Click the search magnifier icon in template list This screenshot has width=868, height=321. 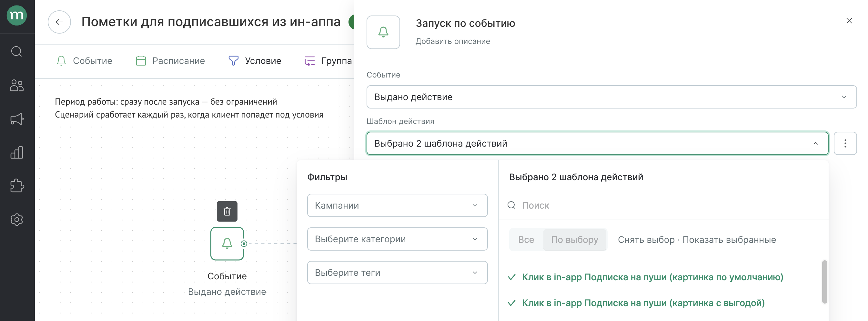(511, 205)
